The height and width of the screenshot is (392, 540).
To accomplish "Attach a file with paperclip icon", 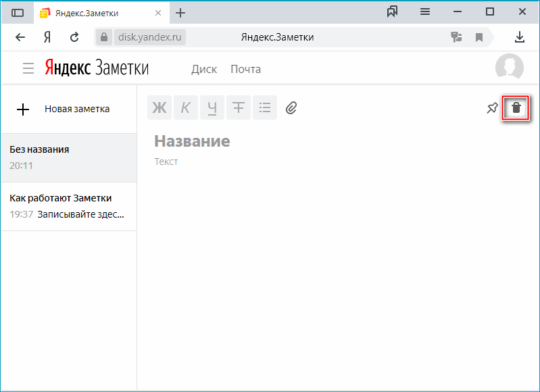I will (291, 107).
